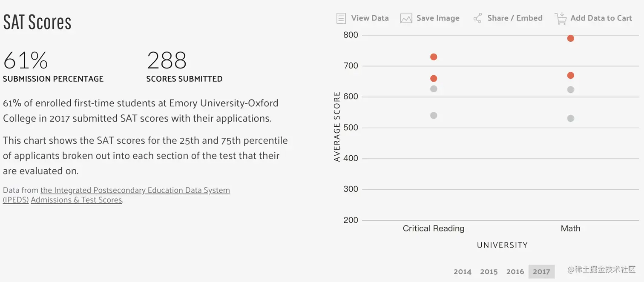644x282 pixels.
Task: Select the Share / Embed label
Action: [515, 18]
